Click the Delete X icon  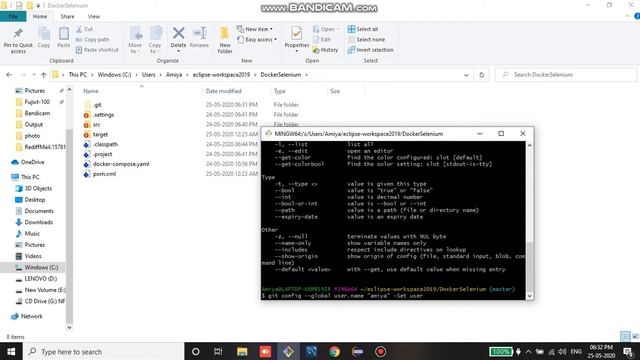point(178,33)
